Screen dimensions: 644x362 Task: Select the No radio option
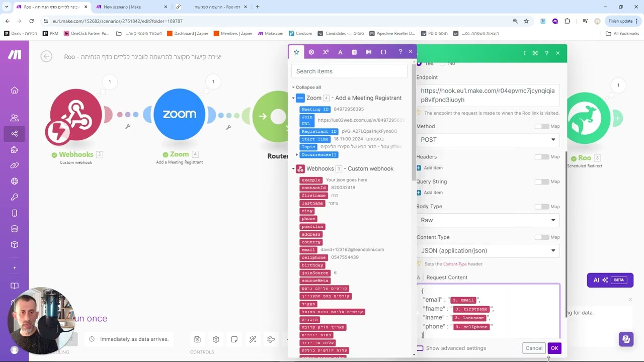pos(443,63)
